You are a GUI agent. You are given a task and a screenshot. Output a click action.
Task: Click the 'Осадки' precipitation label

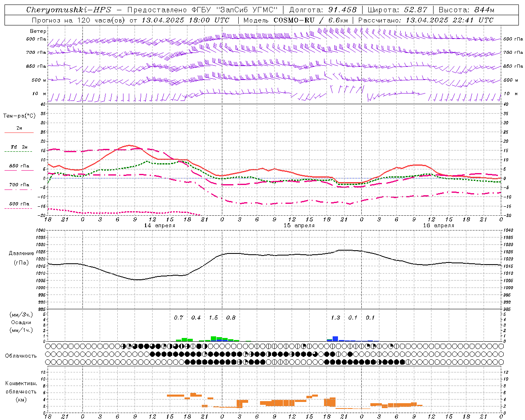click(21, 322)
